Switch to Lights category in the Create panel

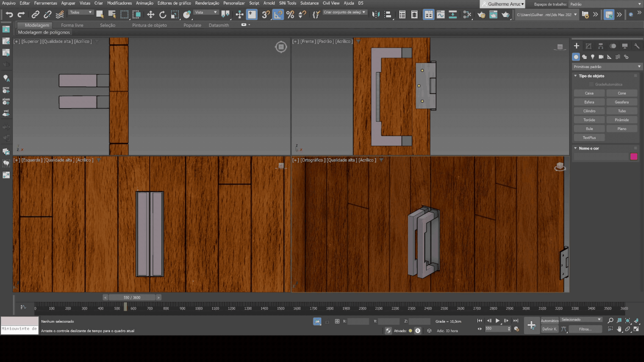click(593, 57)
